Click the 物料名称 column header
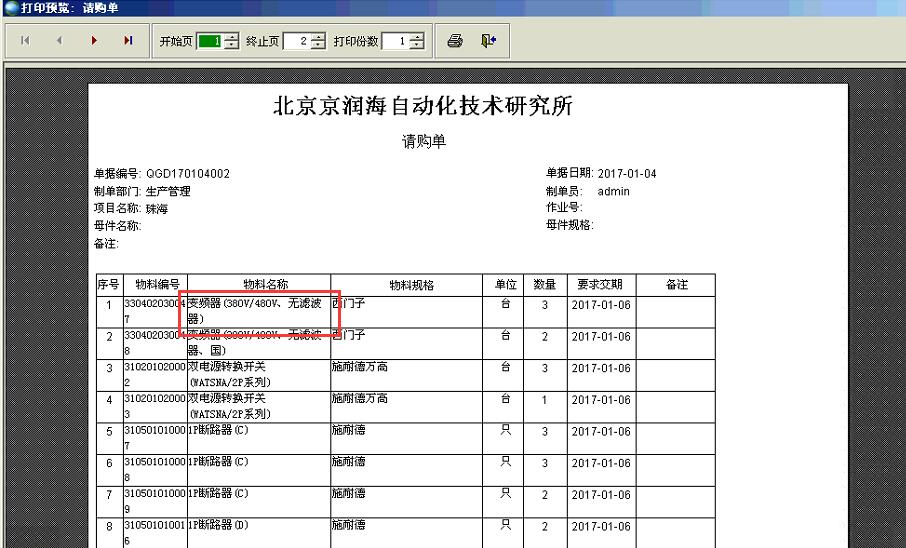The image size is (906, 548). coord(258,285)
